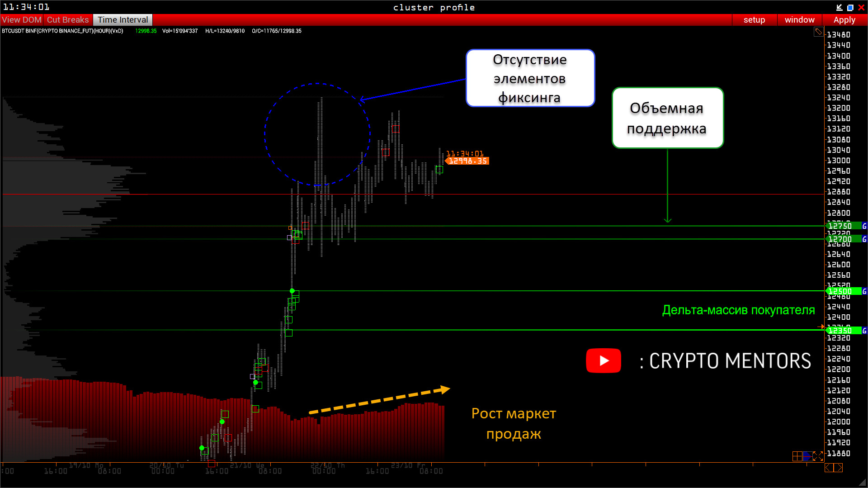Click the scroll chart left arrow
868x488 pixels.
[x=829, y=468]
